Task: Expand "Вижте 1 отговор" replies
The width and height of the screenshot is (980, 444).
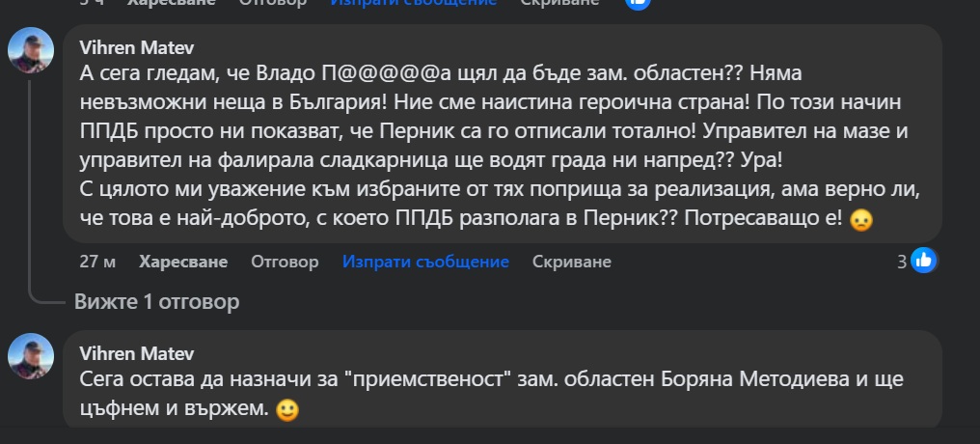Action: (156, 302)
